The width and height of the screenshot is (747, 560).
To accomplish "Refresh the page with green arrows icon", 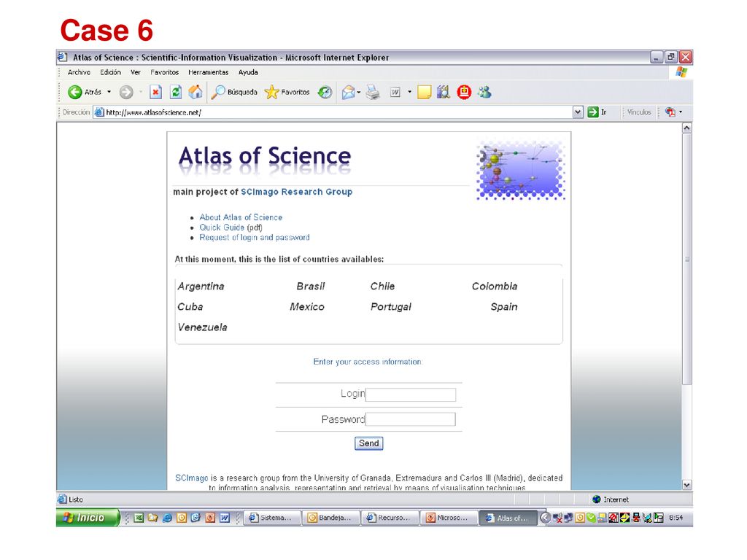I will [176, 92].
